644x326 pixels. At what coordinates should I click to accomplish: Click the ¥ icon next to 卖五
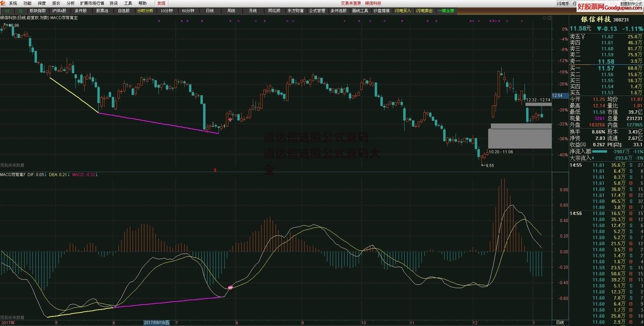(x=583, y=37)
